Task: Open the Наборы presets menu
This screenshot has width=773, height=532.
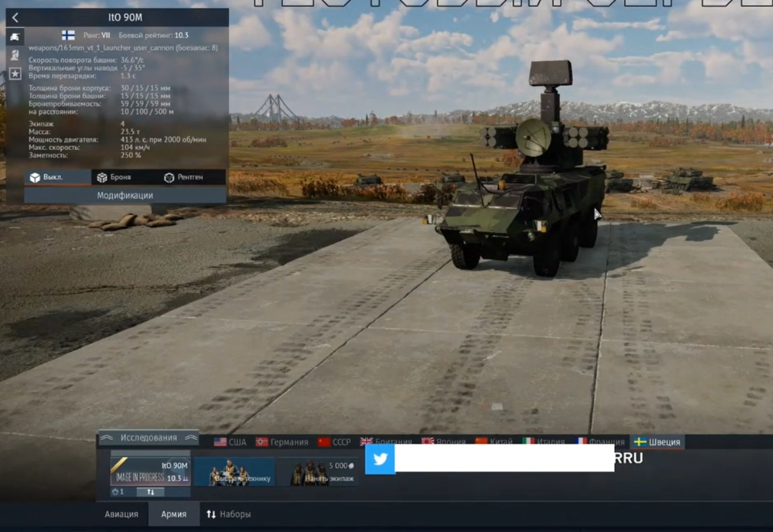Action: [229, 514]
